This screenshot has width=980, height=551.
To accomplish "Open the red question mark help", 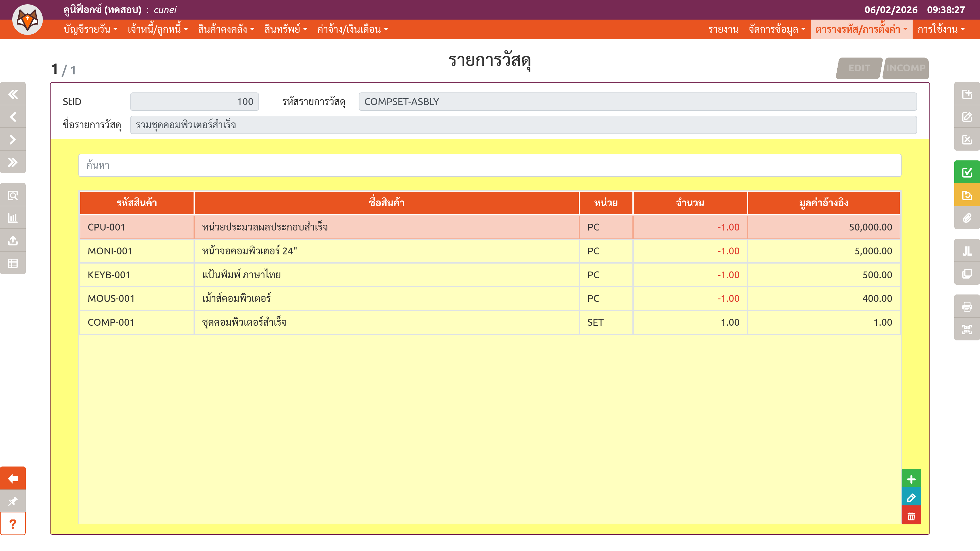I will click(x=13, y=524).
